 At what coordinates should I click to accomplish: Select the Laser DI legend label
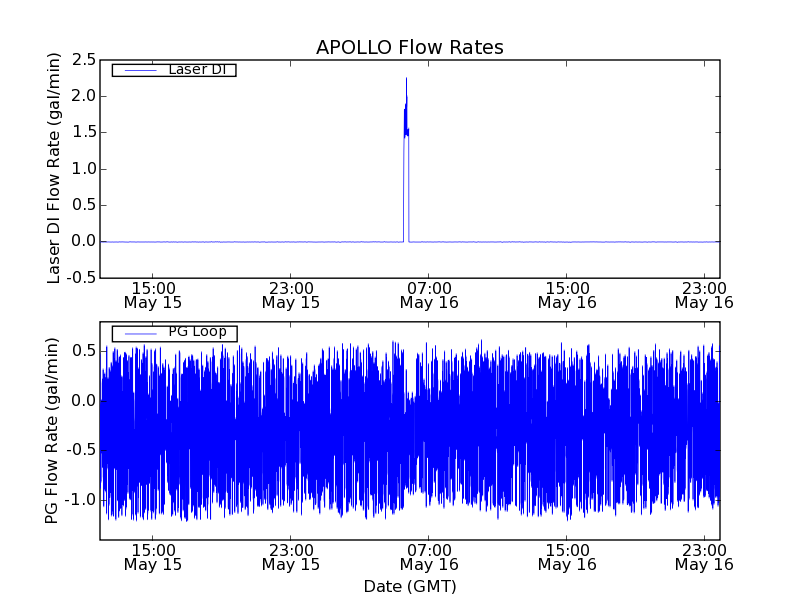[x=196, y=70]
